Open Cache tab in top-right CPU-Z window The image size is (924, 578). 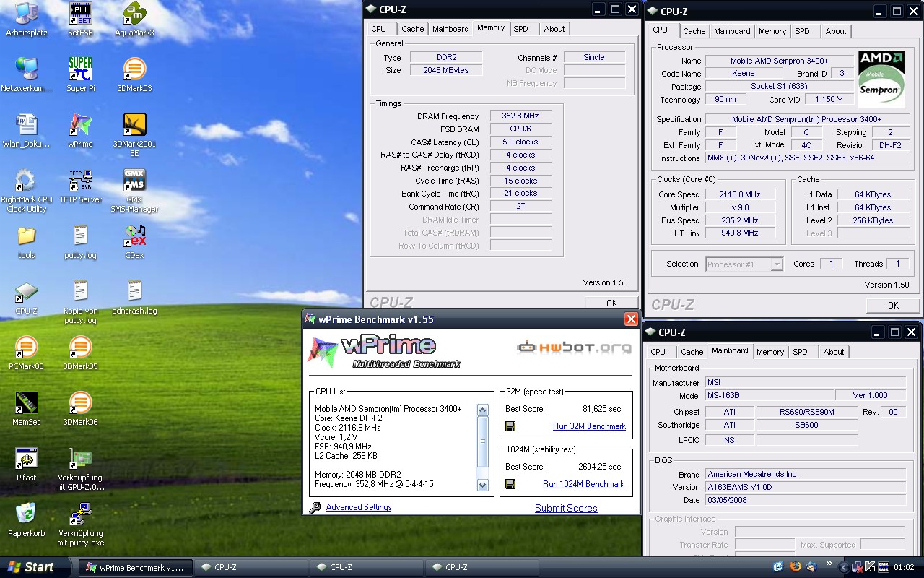[694, 31]
